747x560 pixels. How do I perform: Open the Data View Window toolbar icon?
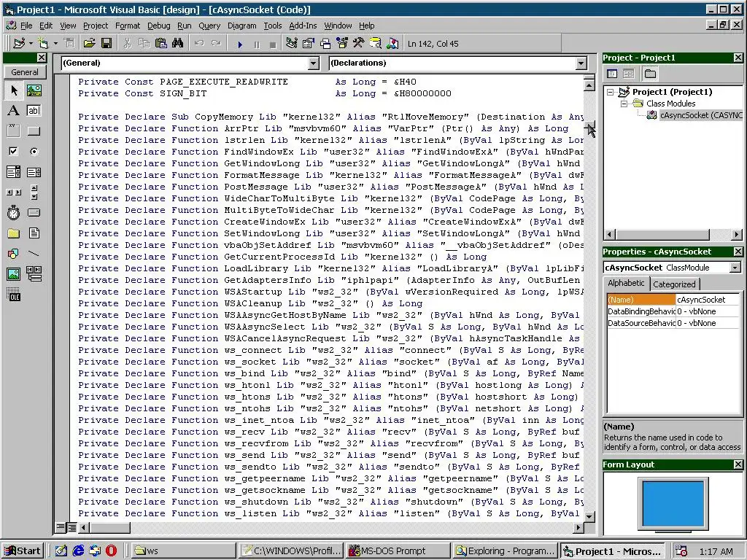pyautogui.click(x=376, y=44)
